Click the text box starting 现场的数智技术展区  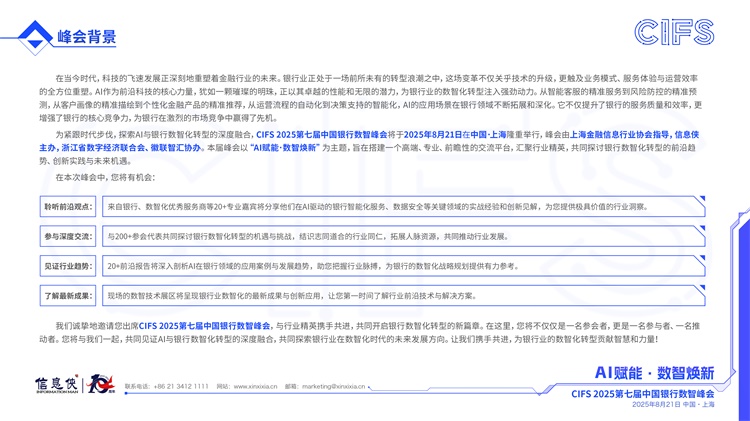[404, 296]
